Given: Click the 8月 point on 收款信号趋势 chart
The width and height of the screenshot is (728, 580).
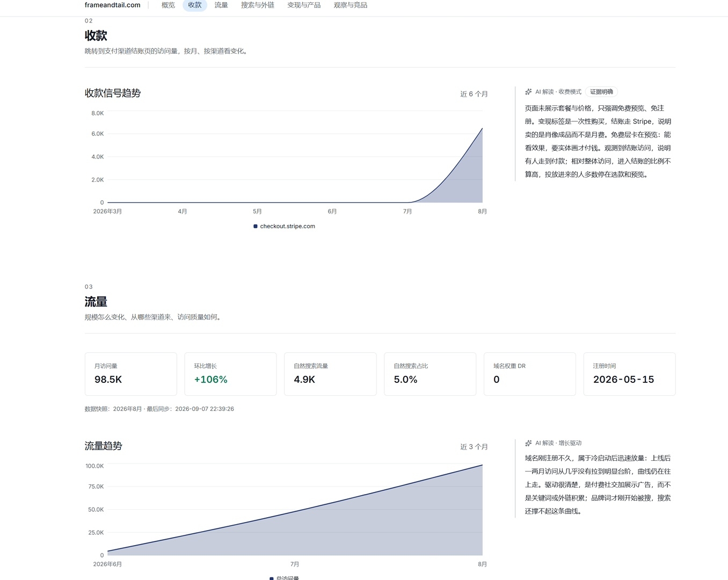Looking at the screenshot, I should pyautogui.click(x=482, y=128).
